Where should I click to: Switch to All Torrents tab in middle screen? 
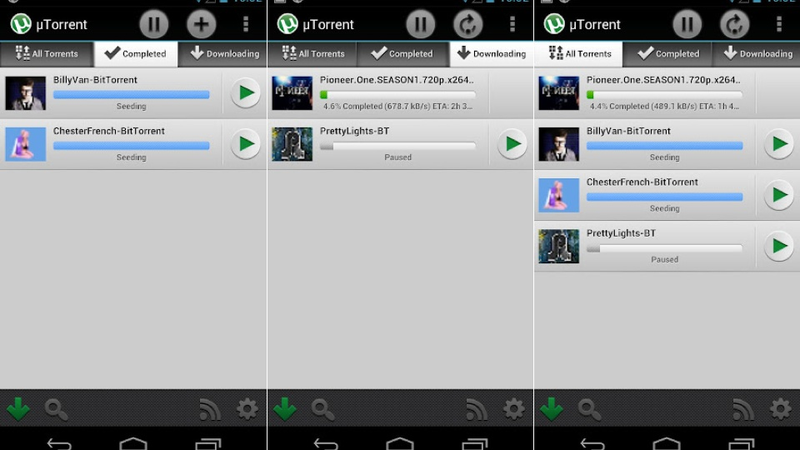(x=312, y=54)
